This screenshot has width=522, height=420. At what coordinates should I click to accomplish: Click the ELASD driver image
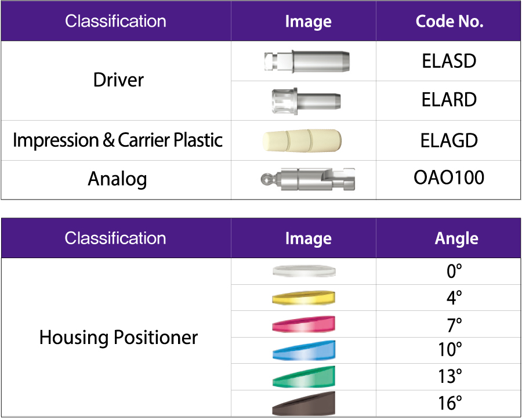[305, 61]
